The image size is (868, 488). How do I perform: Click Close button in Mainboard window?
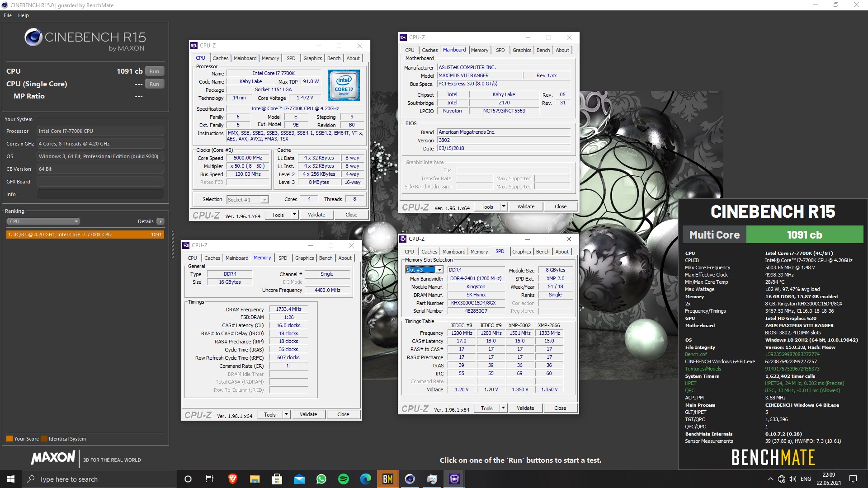(x=561, y=206)
